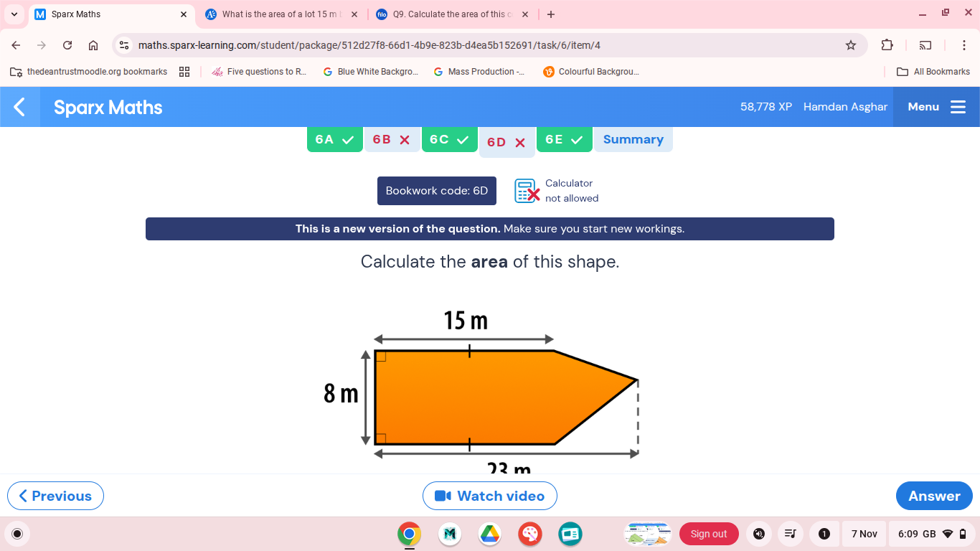Mute audio via the volume icon

click(758, 534)
